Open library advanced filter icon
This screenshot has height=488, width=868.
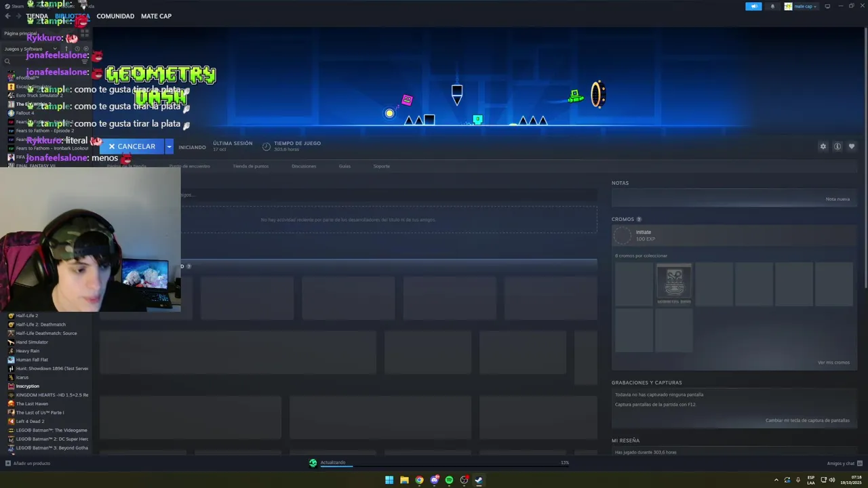tap(86, 62)
